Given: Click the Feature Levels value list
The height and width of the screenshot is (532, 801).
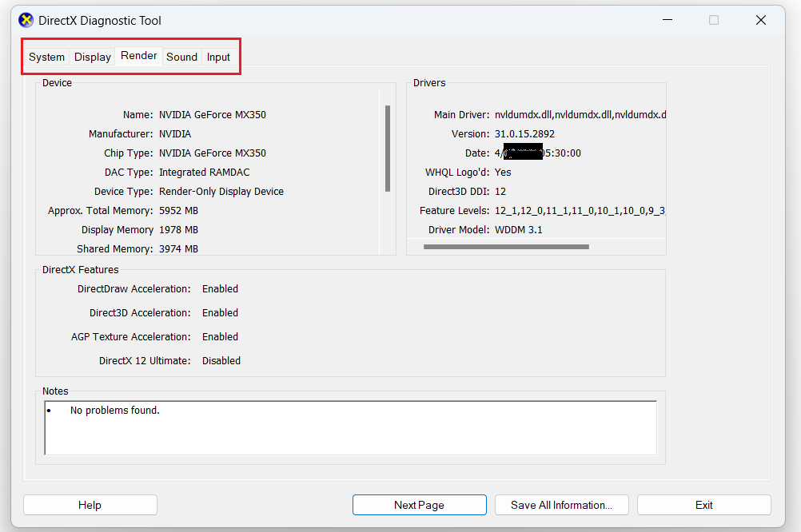Looking at the screenshot, I should [x=580, y=210].
